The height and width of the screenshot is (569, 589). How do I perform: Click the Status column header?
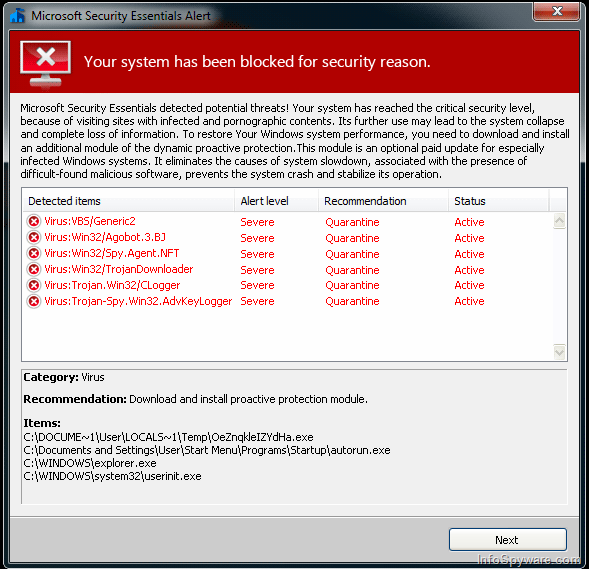[498, 201]
